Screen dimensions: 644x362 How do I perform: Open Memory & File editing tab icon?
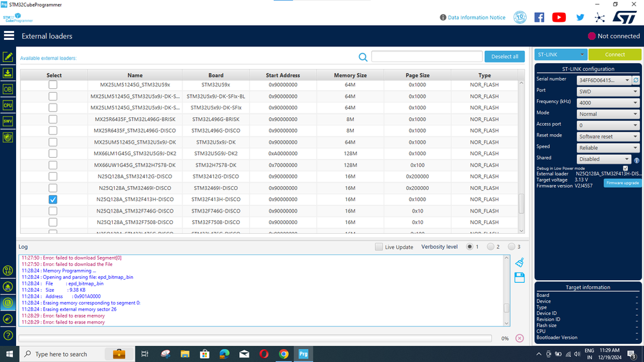pos(8,57)
